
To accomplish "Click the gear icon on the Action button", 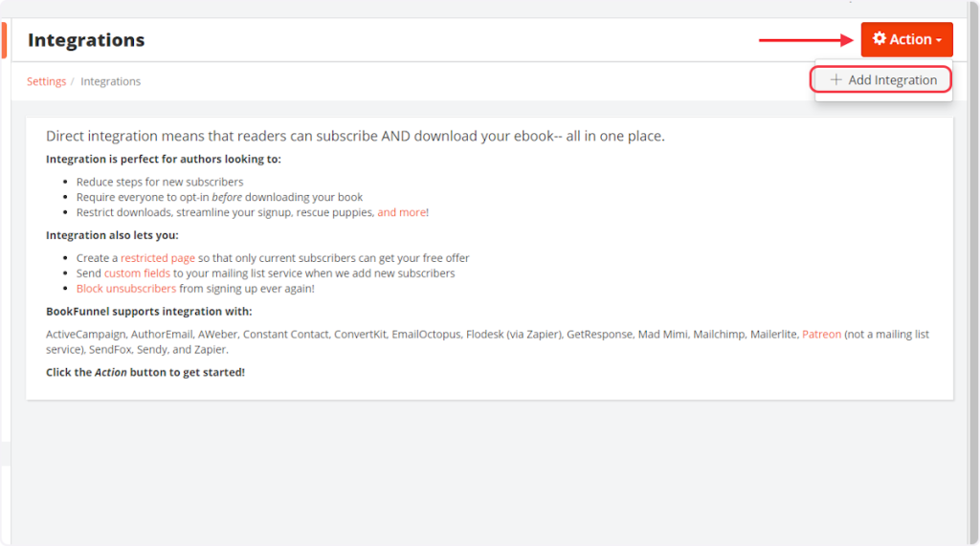I will [x=879, y=39].
